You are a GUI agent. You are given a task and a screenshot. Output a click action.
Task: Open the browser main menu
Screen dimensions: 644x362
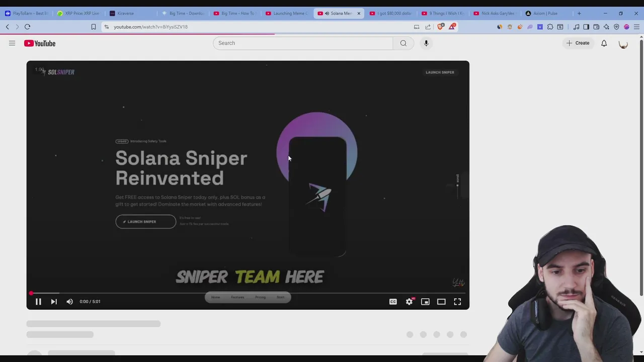[x=636, y=27]
